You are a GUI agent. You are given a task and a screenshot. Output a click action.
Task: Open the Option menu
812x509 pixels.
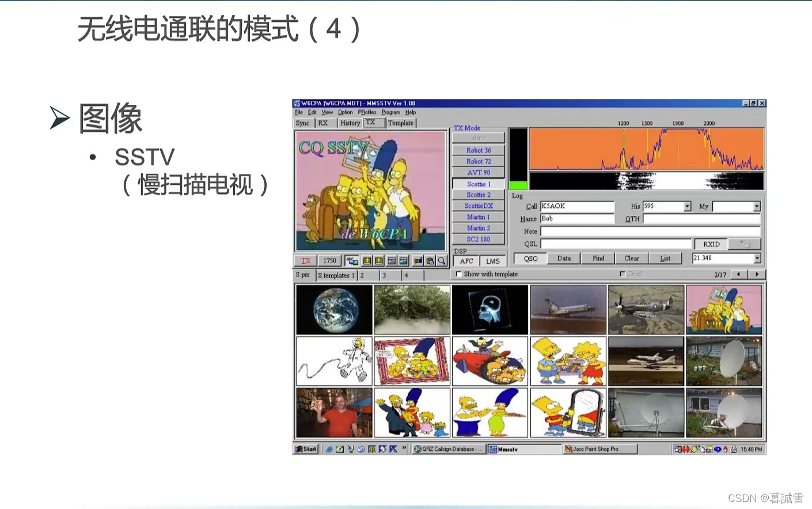(345, 112)
